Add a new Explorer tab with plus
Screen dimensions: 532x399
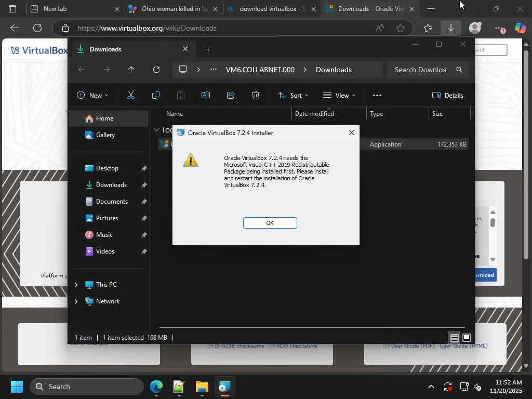pyautogui.click(x=208, y=49)
